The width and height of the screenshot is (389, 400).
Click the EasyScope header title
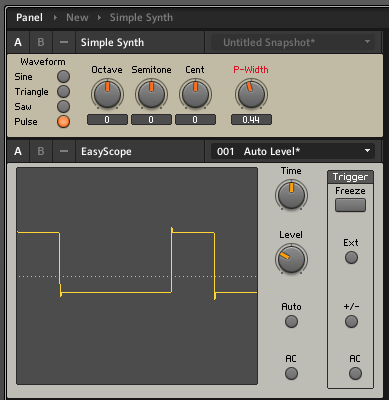coord(106,151)
